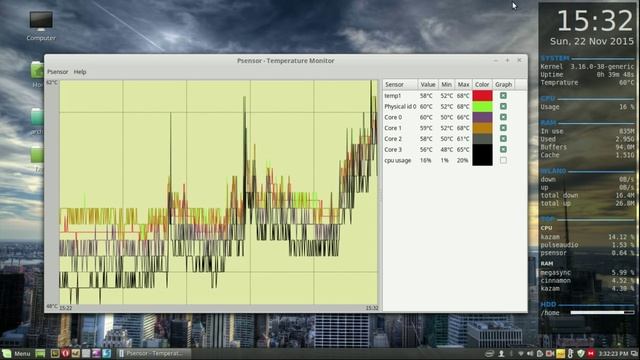
Task: Click the Kazam camera recorder tray icon
Action: tap(550, 353)
